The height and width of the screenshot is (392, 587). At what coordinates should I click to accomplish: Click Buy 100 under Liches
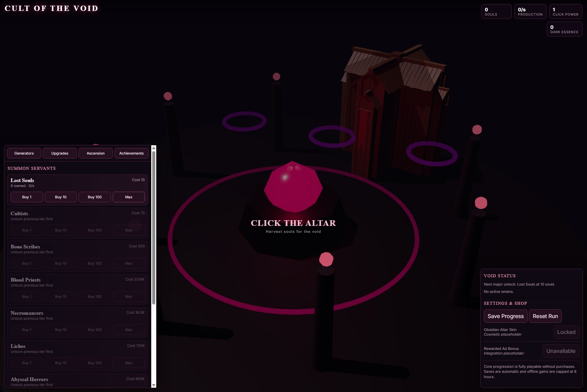[95, 363]
